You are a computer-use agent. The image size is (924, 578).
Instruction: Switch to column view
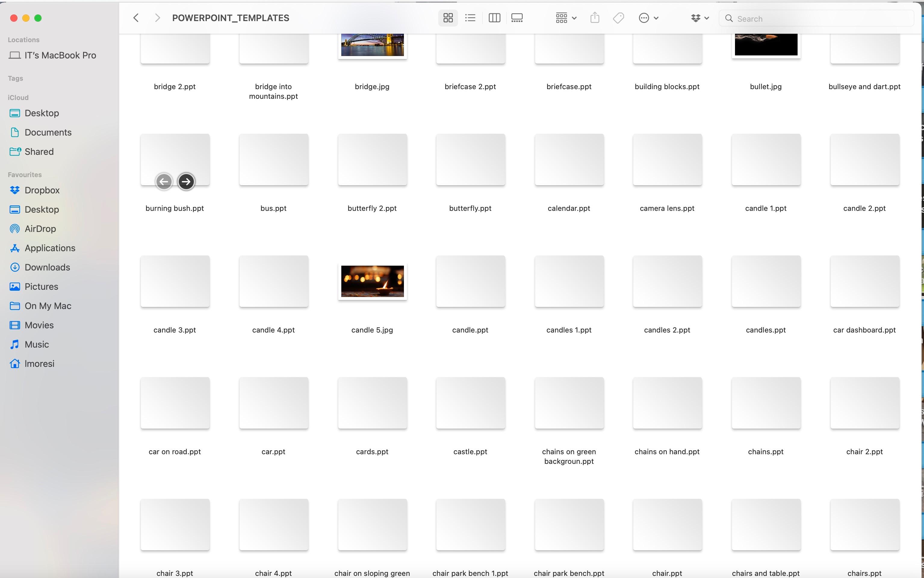(494, 18)
